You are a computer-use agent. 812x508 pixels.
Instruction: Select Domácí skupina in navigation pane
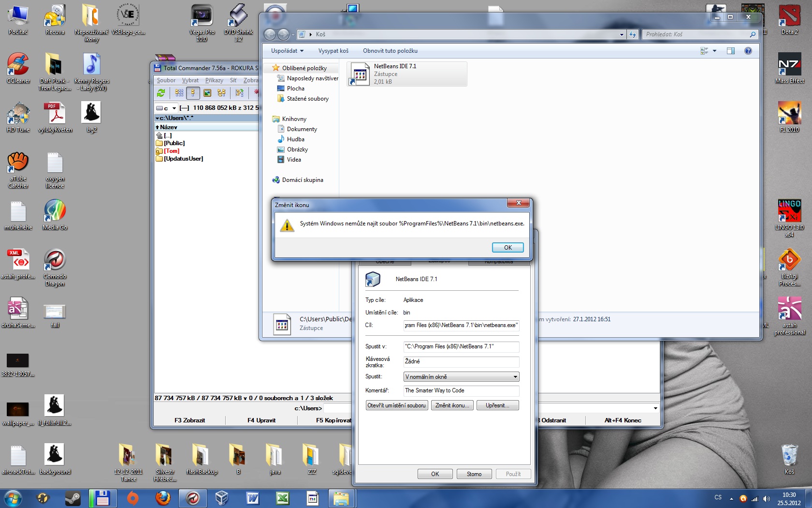[x=297, y=180]
